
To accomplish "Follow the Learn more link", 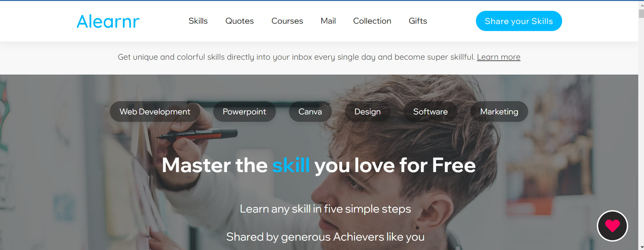I will tap(498, 57).
